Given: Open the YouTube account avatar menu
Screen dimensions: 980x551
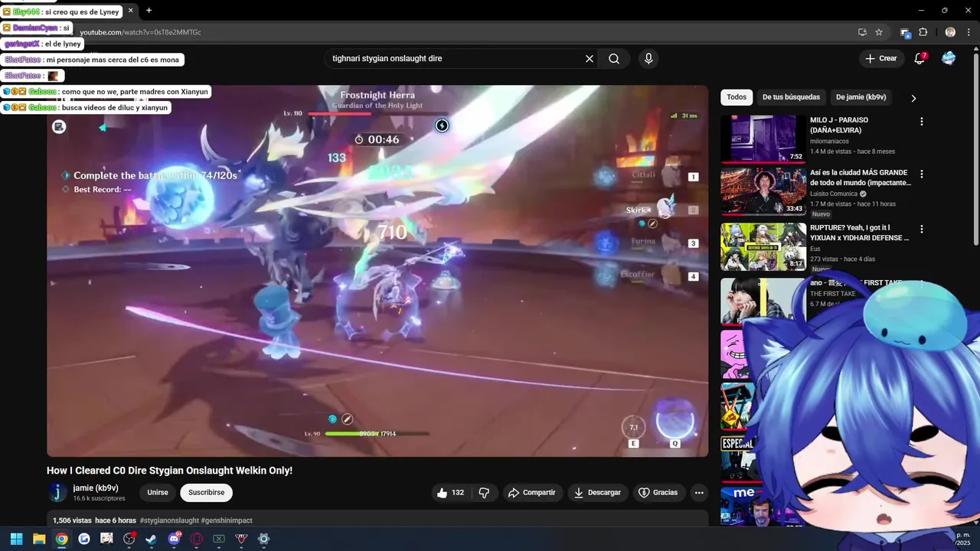Looking at the screenshot, I should coord(949,58).
